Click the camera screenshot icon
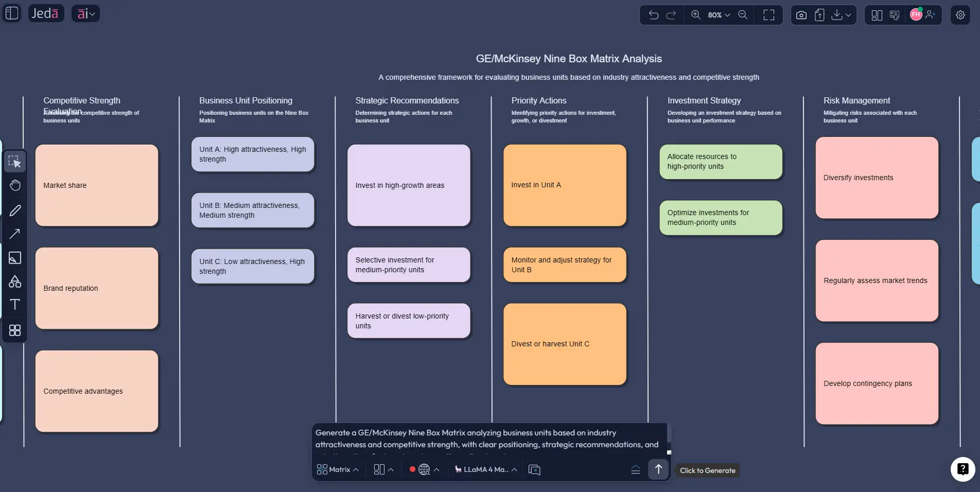Image resolution: width=980 pixels, height=492 pixels. point(801,15)
